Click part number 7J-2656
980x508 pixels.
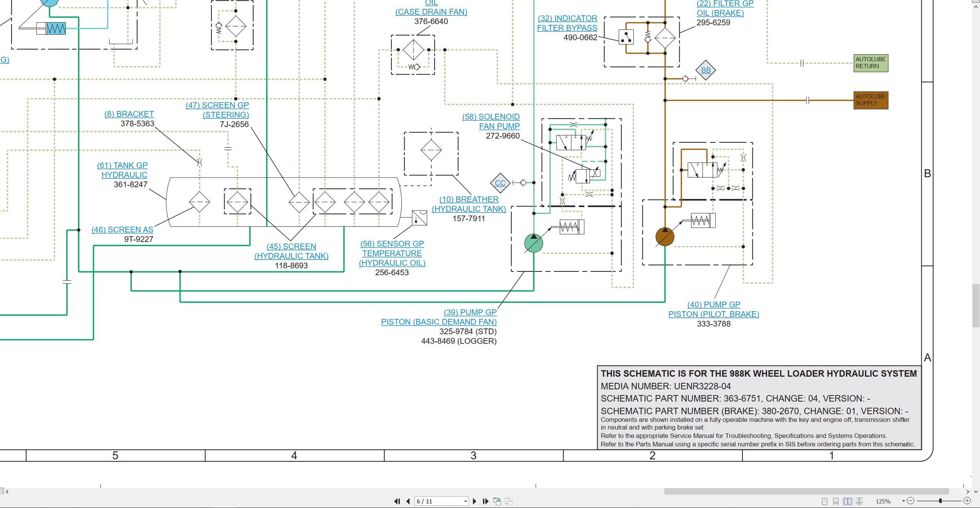point(234,124)
